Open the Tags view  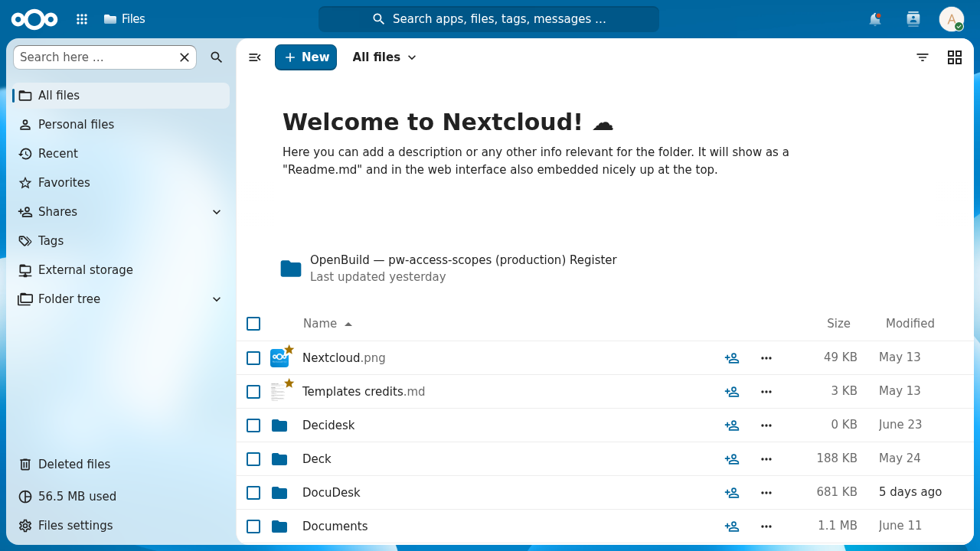[x=121, y=241]
